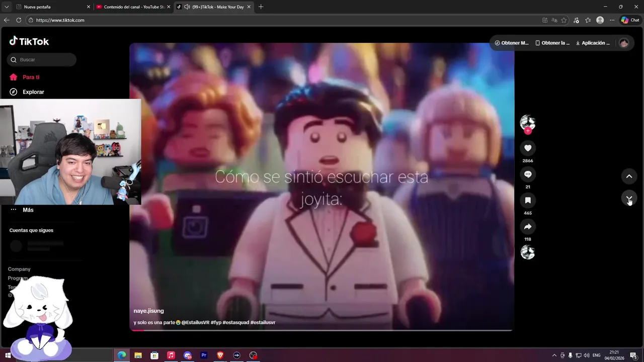Open the browser profile icon
Image resolution: width=644 pixels, height=362 pixels.
click(600, 20)
